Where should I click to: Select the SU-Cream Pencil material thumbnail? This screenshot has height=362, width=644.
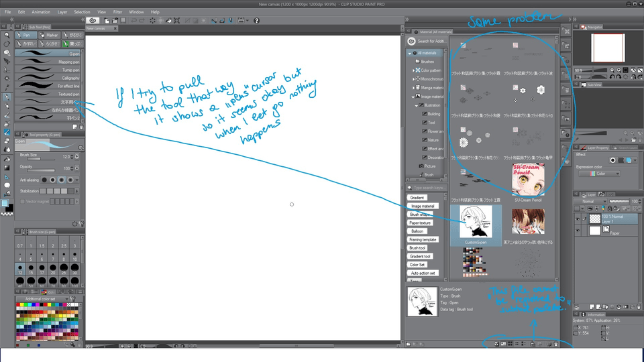point(528,180)
